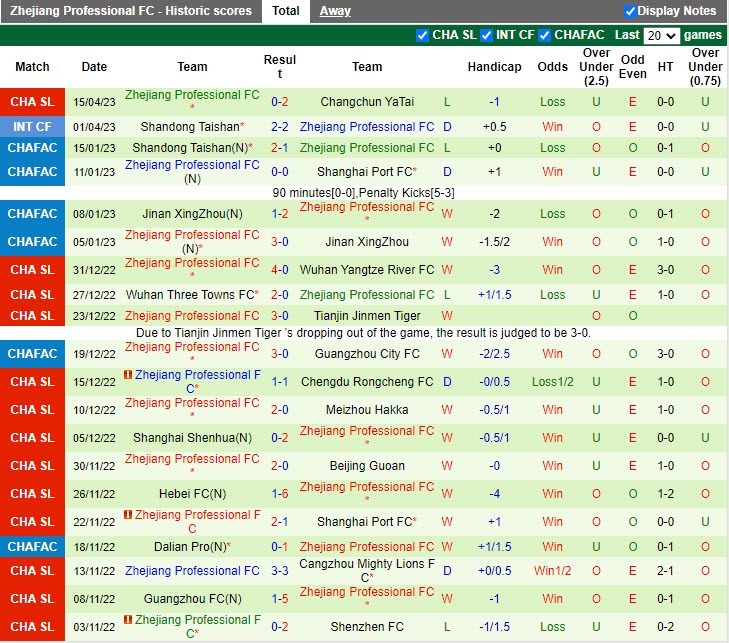Click the -3 handicap on 31/12/22 row
The width and height of the screenshot is (729, 643).
click(494, 270)
